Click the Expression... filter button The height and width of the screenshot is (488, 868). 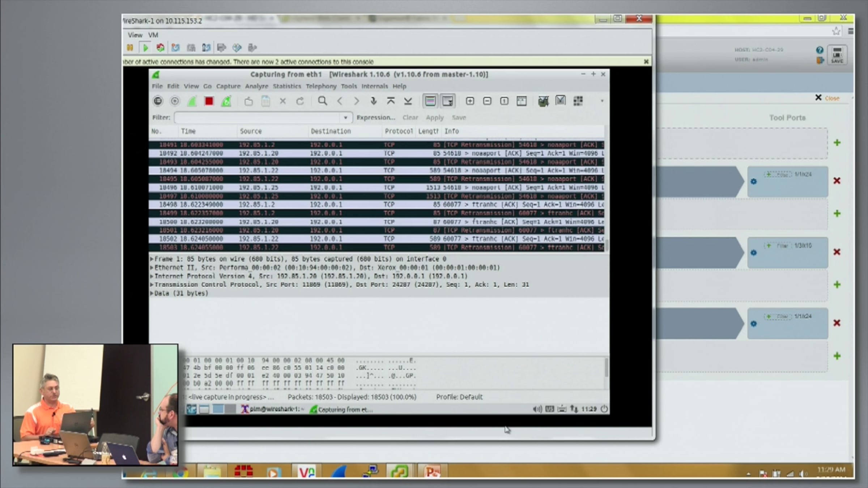(x=375, y=117)
